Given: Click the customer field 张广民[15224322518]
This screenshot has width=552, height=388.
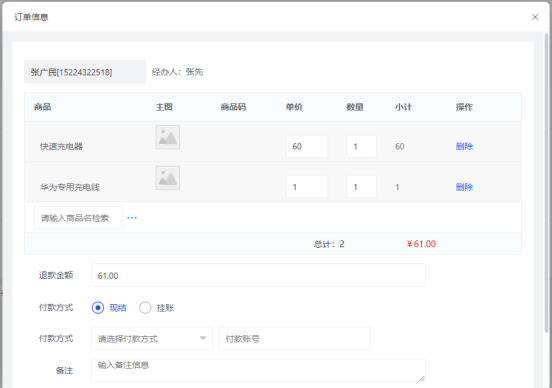Looking at the screenshot, I should [85, 72].
